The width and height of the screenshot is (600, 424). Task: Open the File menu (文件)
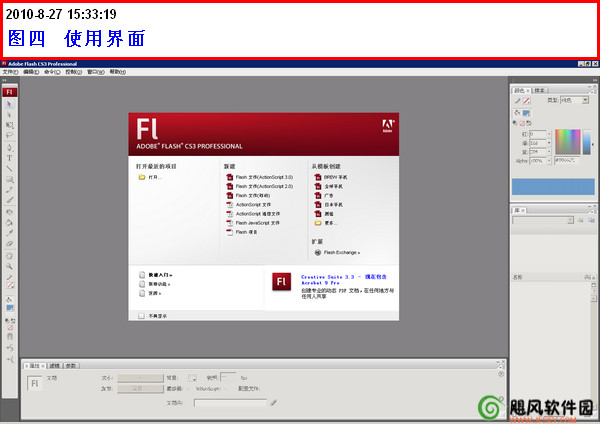10,72
